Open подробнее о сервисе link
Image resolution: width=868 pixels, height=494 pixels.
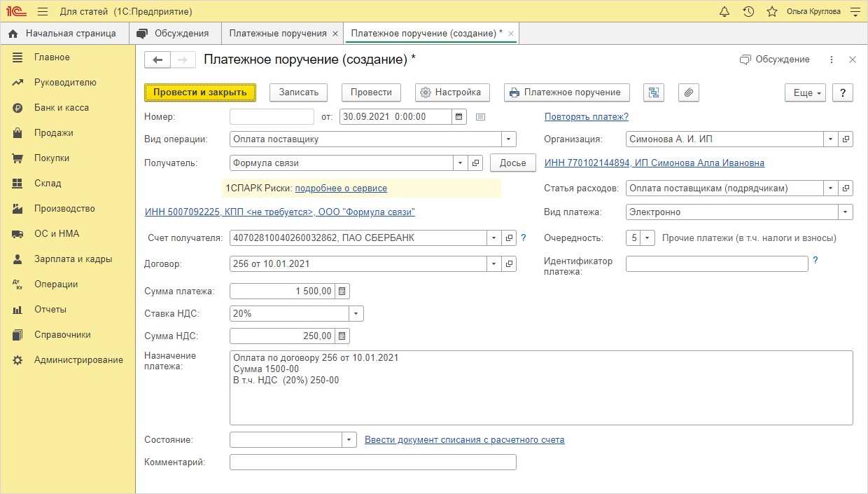341,188
